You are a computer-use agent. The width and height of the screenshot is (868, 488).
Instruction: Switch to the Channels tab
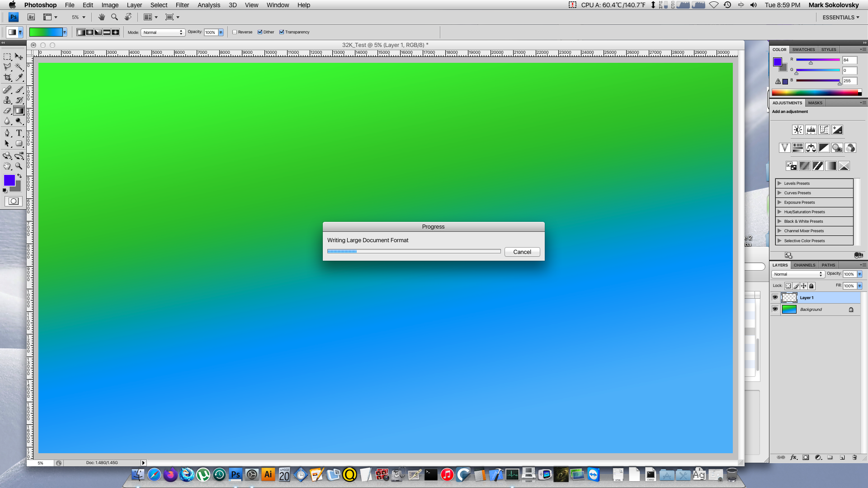click(x=804, y=265)
